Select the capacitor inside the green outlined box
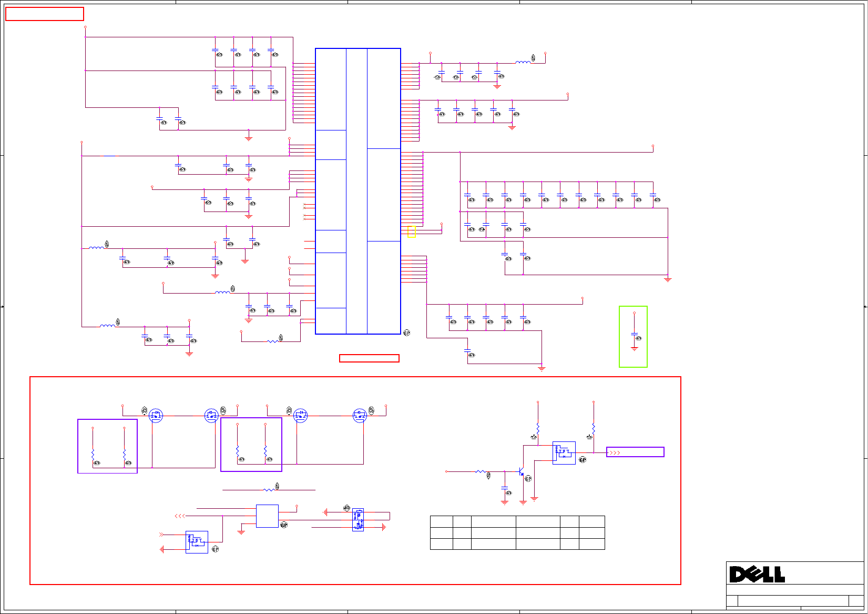Image resolution: width=868 pixels, height=614 pixels. 635,335
